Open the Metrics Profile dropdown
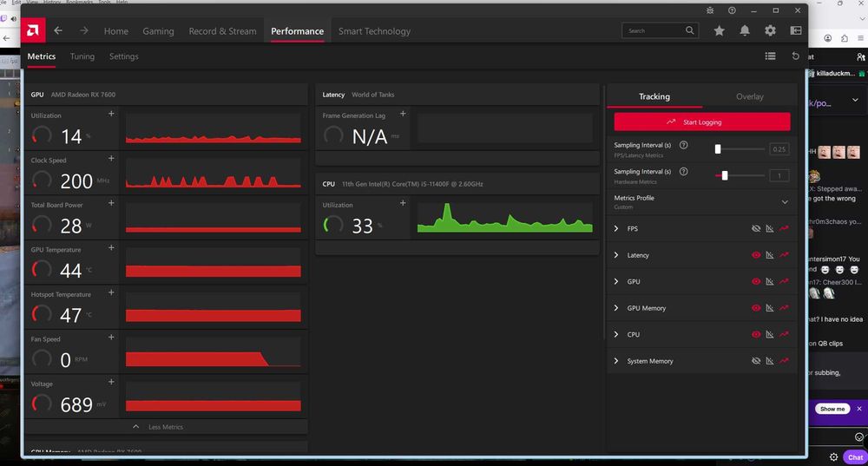The width and height of the screenshot is (868, 466). [785, 202]
